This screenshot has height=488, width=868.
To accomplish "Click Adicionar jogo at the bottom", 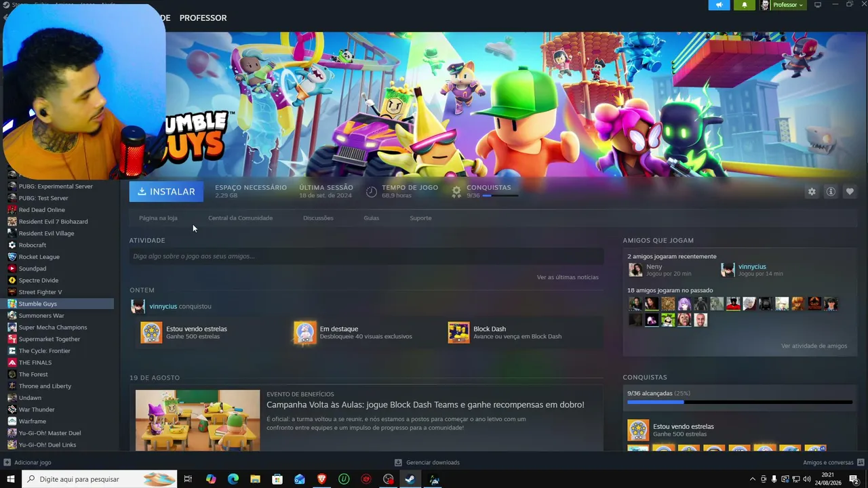I will click(x=33, y=462).
